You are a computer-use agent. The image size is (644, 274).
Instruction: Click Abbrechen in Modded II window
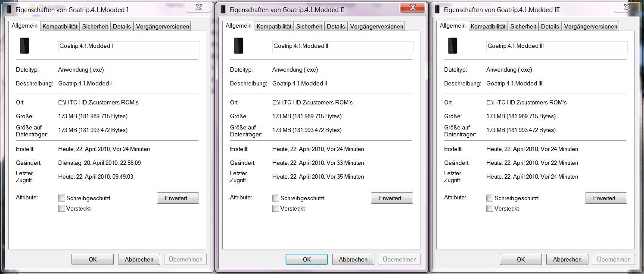[x=353, y=259]
